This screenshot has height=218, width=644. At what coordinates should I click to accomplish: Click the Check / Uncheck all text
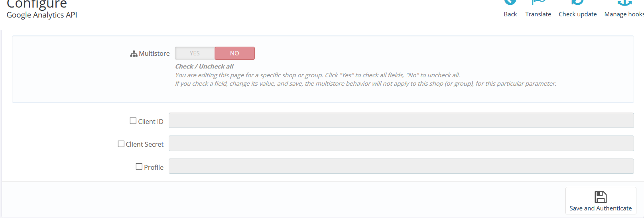204,67
